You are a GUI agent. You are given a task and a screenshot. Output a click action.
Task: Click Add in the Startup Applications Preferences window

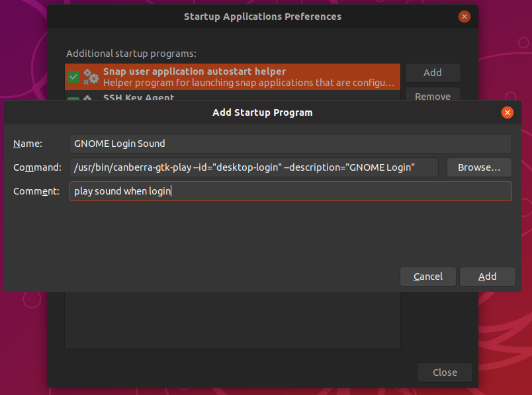[x=433, y=73]
